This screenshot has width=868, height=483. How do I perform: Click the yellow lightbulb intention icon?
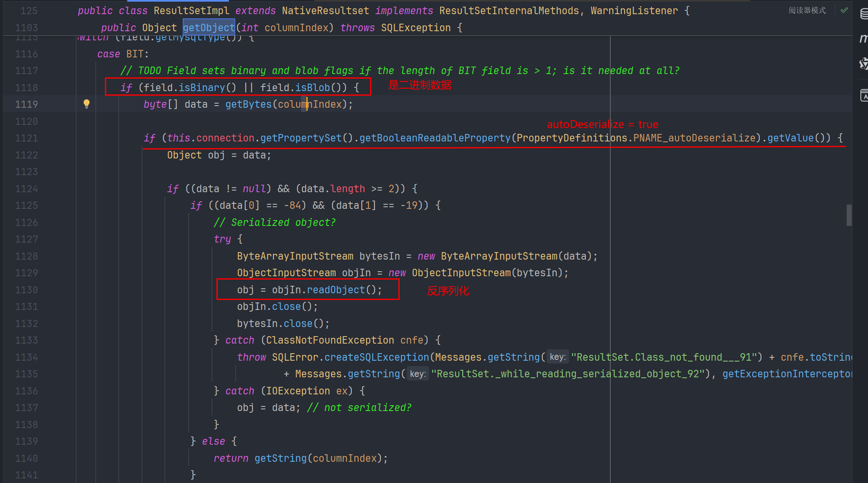point(87,104)
